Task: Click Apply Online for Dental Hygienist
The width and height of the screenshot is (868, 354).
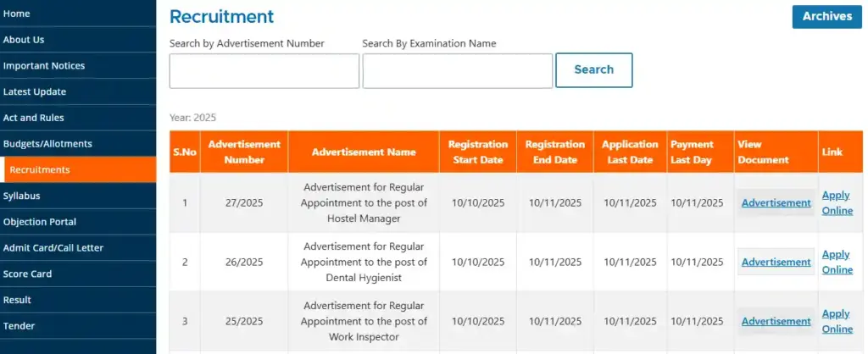Action: pyautogui.click(x=837, y=262)
